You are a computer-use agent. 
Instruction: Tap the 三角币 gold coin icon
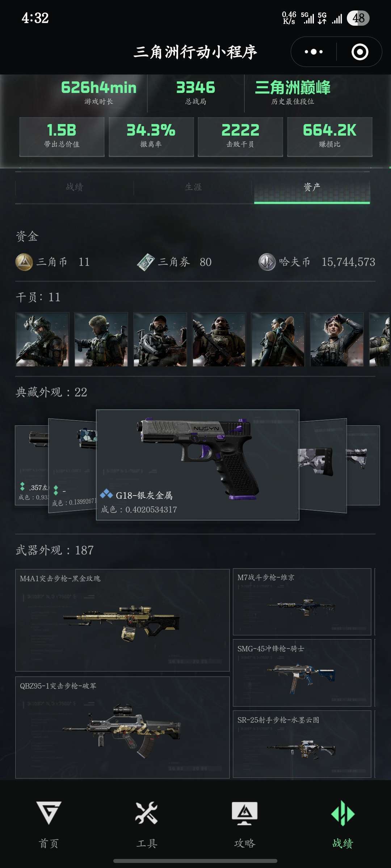tap(24, 262)
